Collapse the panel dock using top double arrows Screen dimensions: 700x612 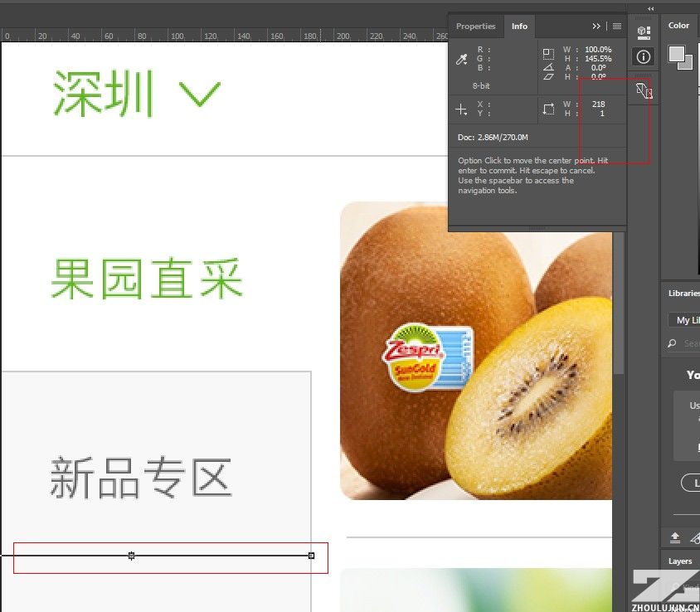[x=650, y=8]
